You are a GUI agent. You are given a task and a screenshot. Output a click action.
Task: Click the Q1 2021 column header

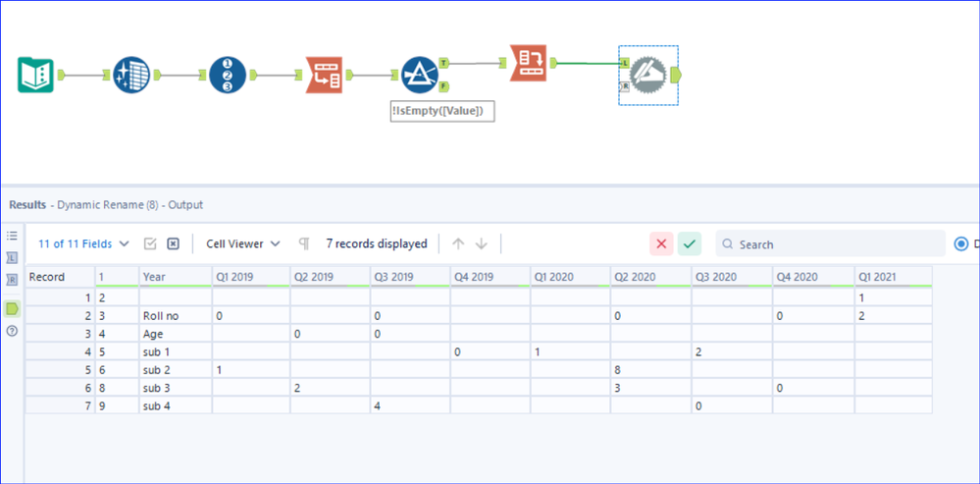coord(893,277)
